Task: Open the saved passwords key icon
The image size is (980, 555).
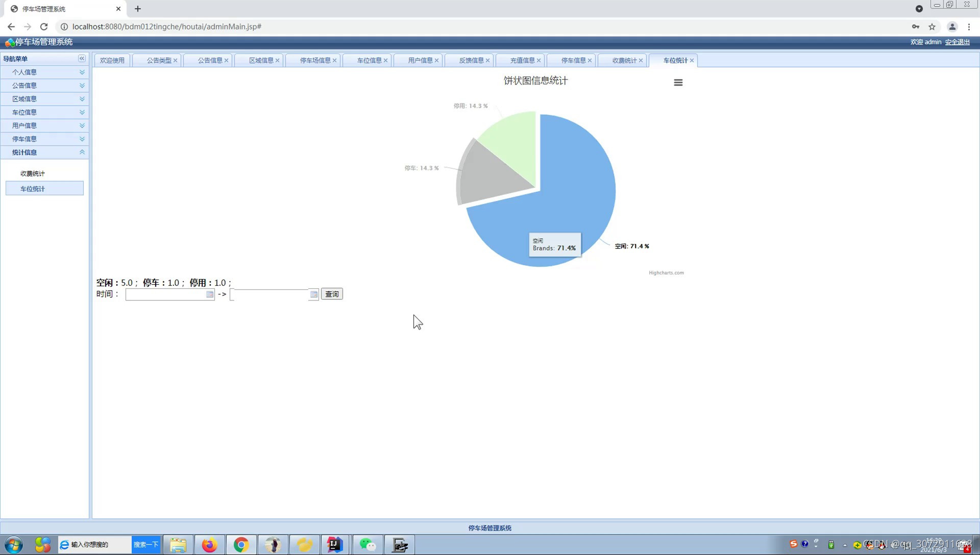Action: coord(916,27)
